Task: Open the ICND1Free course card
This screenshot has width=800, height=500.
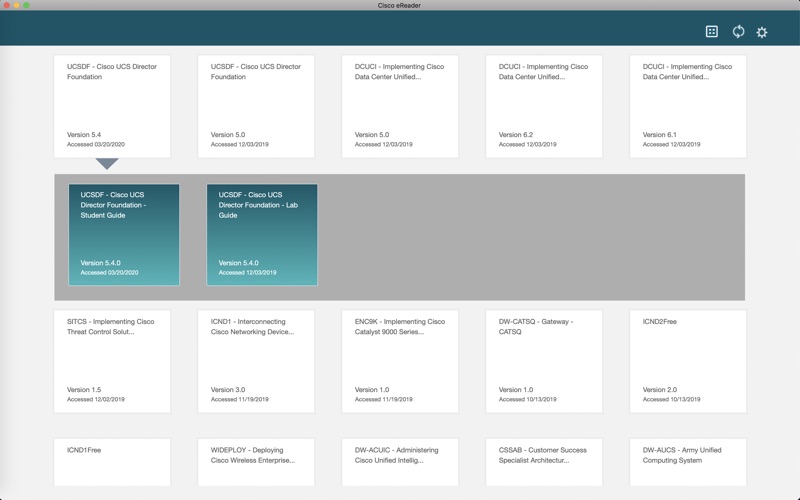Action: point(112,462)
